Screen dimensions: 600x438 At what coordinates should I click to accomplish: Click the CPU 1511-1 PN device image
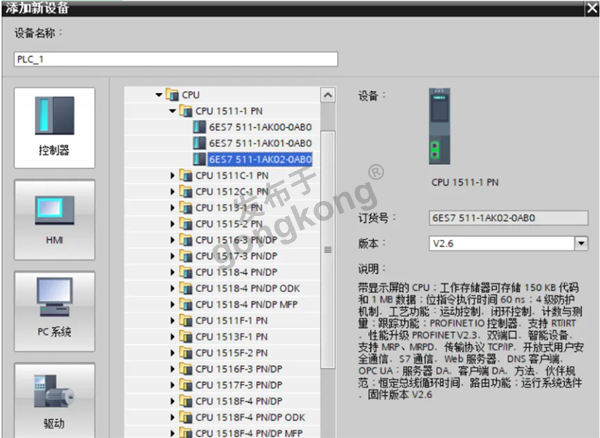(439, 126)
